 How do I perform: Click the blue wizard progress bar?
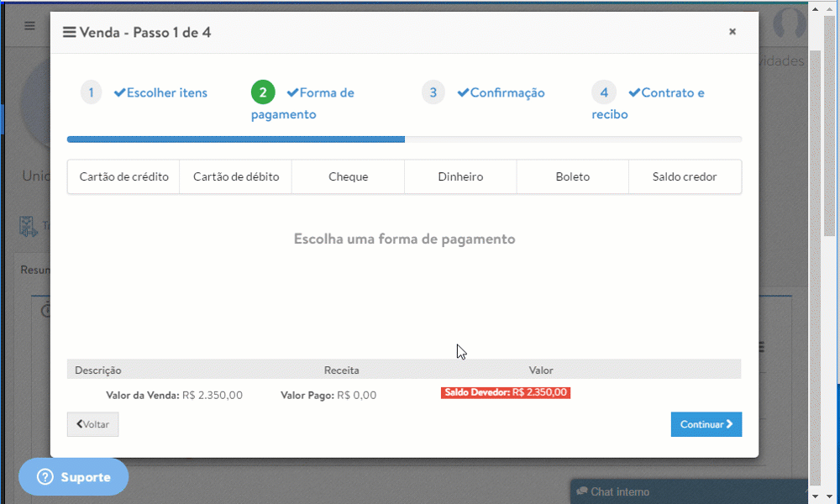tap(235, 139)
